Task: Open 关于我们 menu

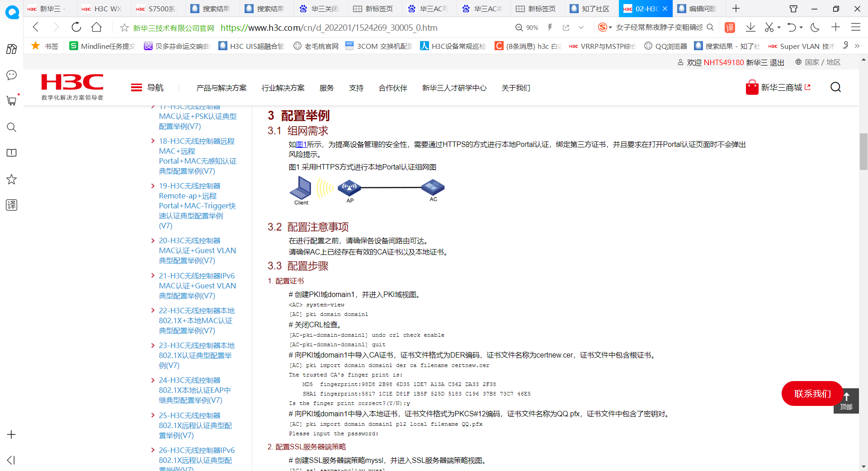Action: 516,88
